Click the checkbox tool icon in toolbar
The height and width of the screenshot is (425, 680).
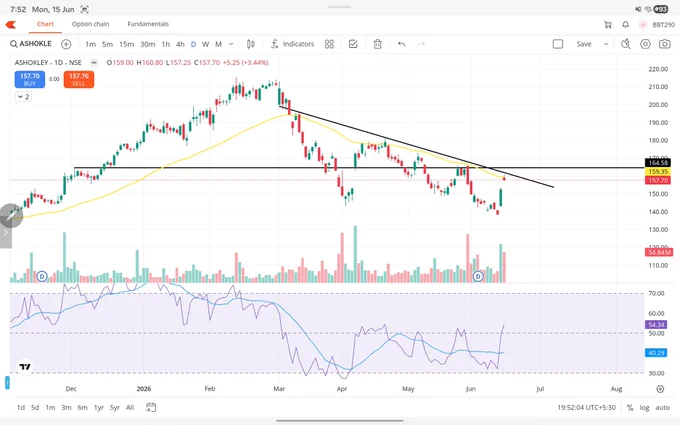coord(353,44)
